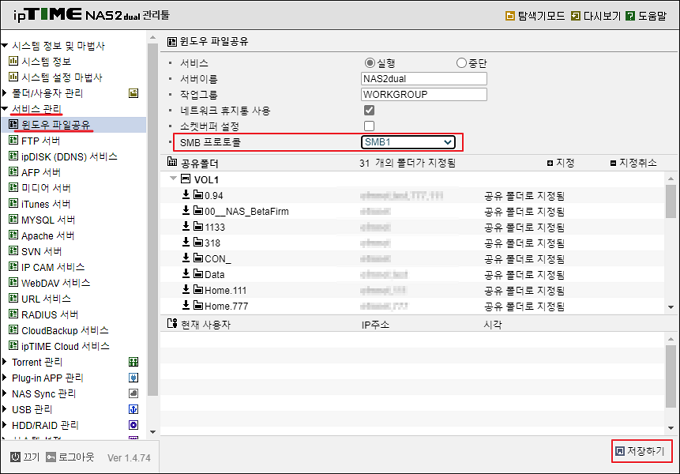
Task: Click the download icon beside folder 0.94
Action: point(186,194)
